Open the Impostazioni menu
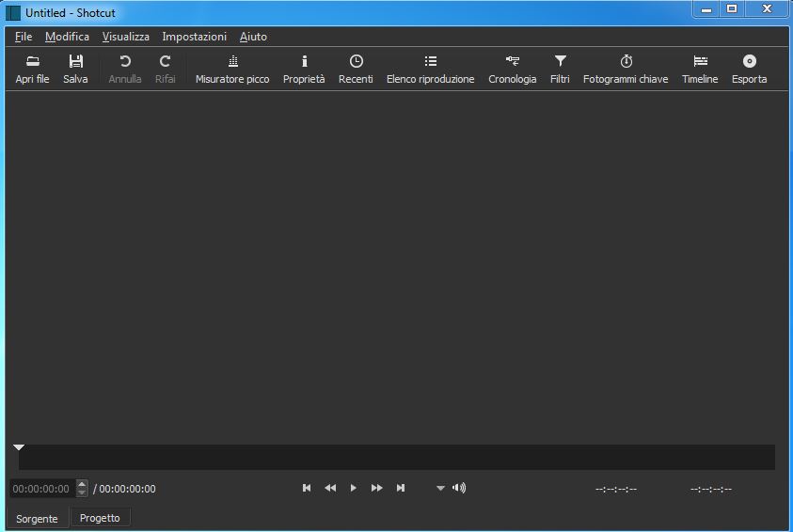The image size is (793, 532). (x=194, y=37)
